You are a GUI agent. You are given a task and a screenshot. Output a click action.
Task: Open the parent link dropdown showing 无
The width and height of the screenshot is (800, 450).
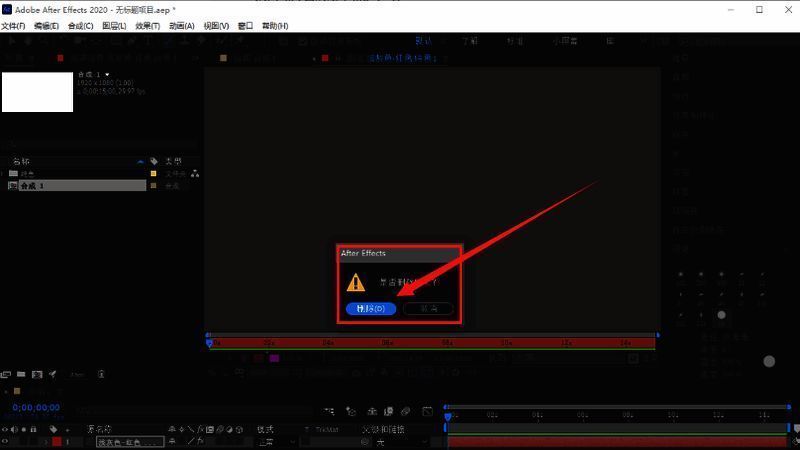pyautogui.click(x=395, y=441)
